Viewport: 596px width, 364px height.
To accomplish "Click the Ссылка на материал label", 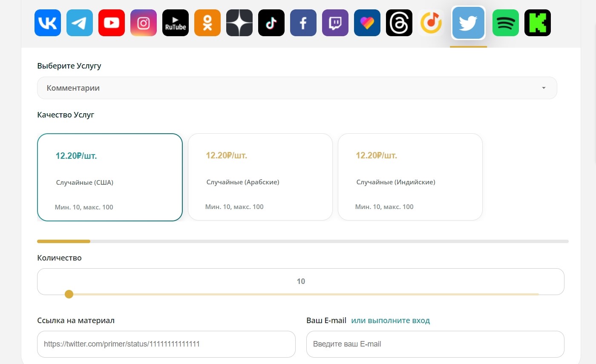I will tap(76, 321).
